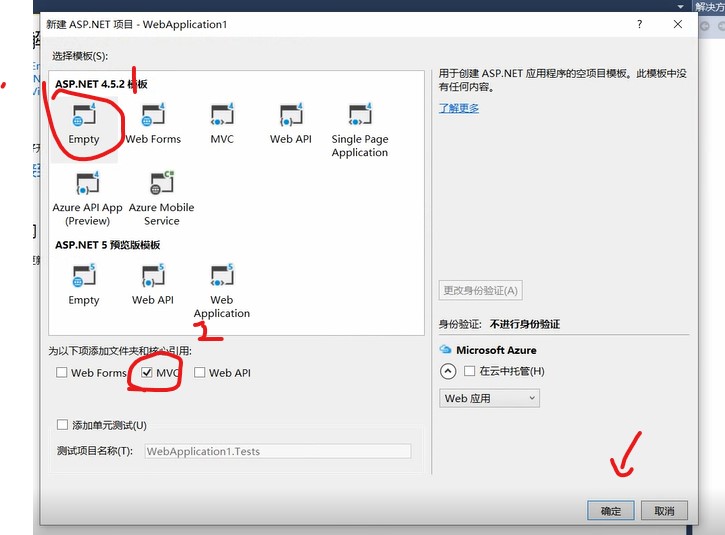Select the 4.5.2 Web API template
725x535 pixels.
(x=291, y=124)
